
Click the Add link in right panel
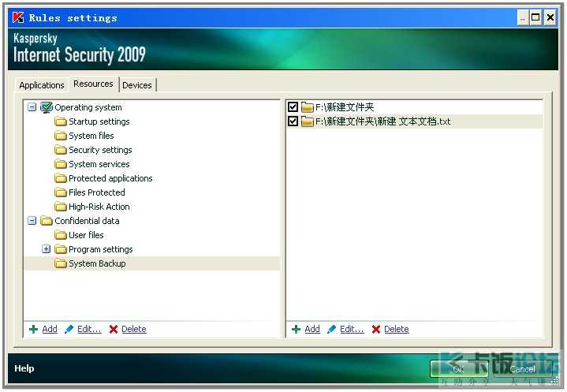(x=312, y=329)
